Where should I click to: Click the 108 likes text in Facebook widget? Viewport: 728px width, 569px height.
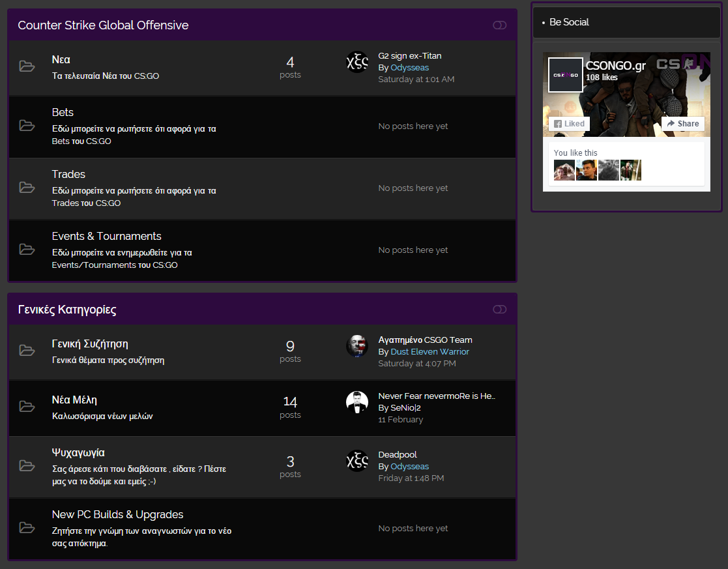pyautogui.click(x=602, y=78)
